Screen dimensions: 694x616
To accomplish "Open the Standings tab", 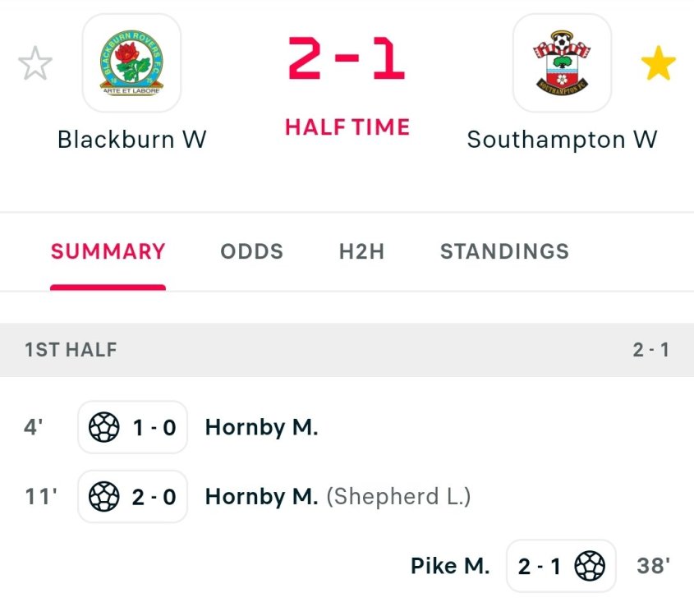I will coord(504,251).
